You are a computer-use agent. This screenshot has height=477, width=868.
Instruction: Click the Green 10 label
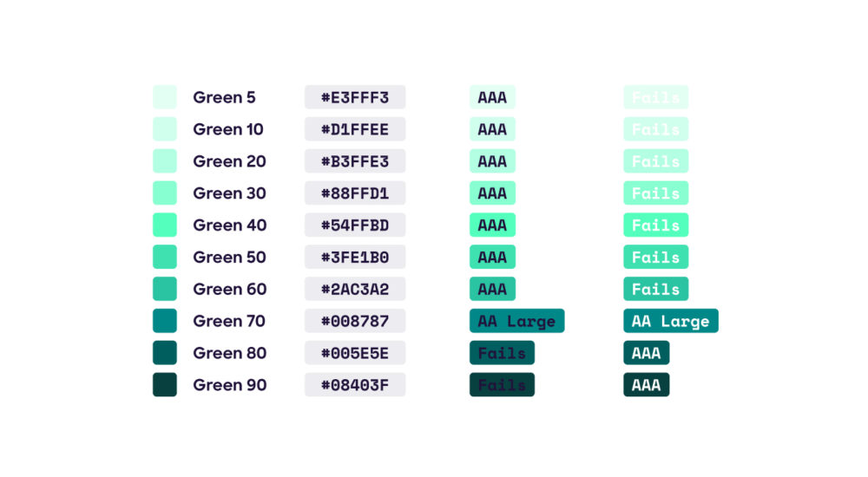(x=228, y=129)
